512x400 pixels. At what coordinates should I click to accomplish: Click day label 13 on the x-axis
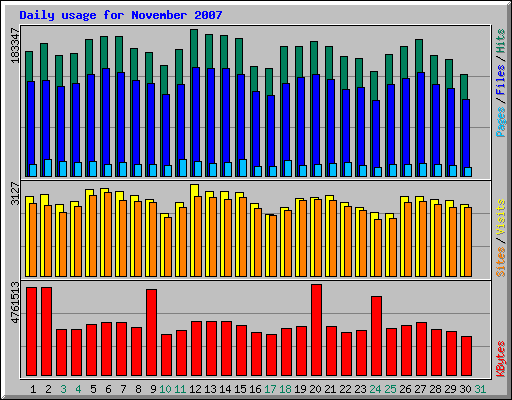point(210,389)
